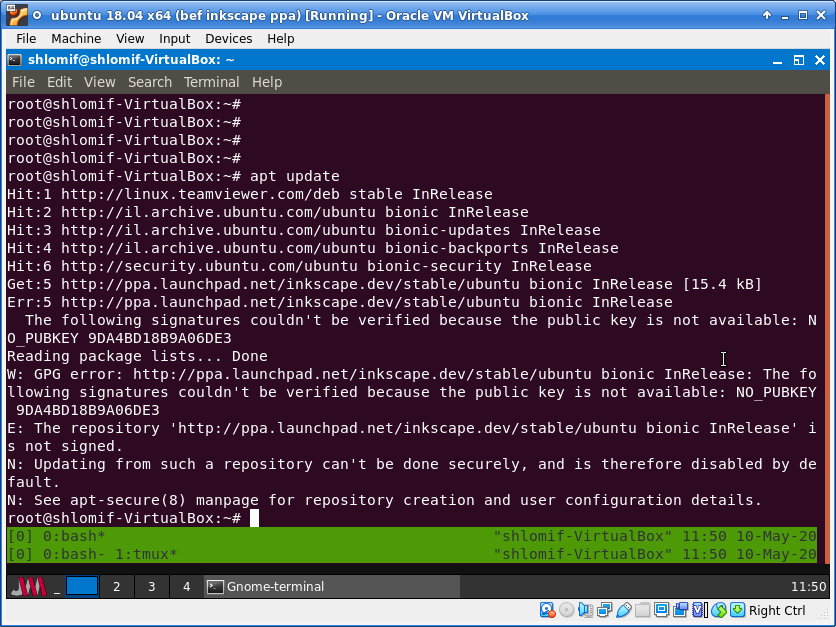Click the 'N: See apt-secure(8) manpage' line
836x627 pixels.
(384, 500)
